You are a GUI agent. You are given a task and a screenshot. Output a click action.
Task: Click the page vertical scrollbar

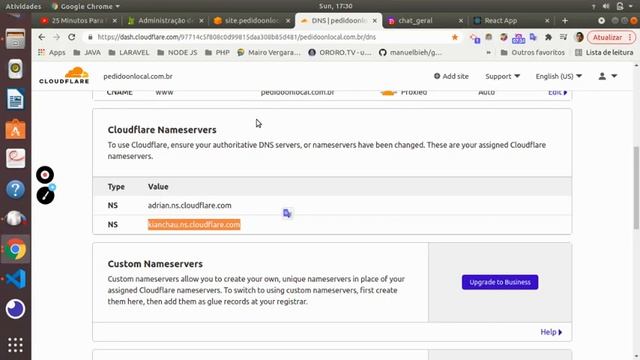(636, 188)
